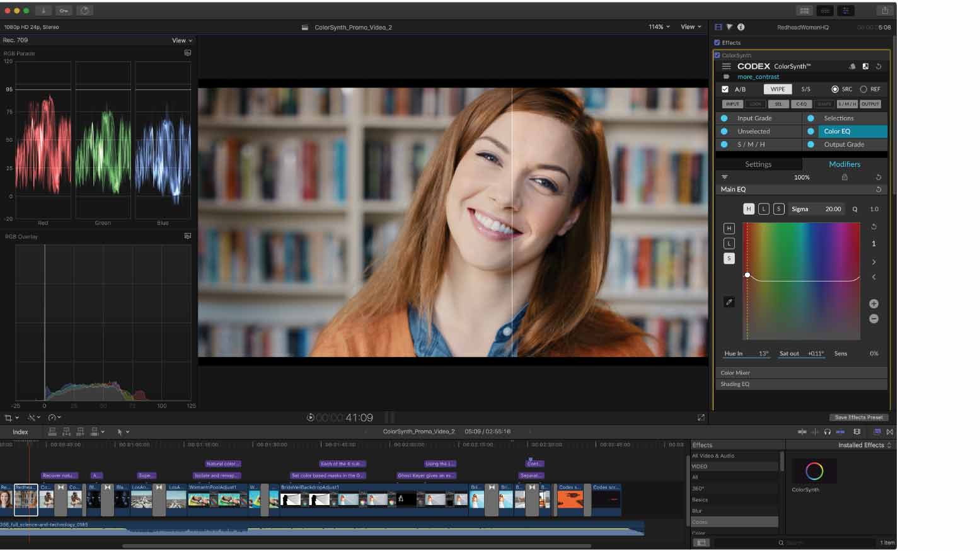Click the WIPE button

point(778,89)
